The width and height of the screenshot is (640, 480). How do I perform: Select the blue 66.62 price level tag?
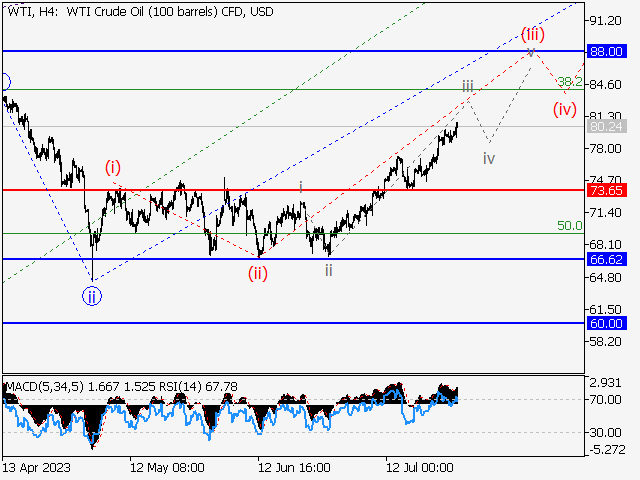click(606, 259)
